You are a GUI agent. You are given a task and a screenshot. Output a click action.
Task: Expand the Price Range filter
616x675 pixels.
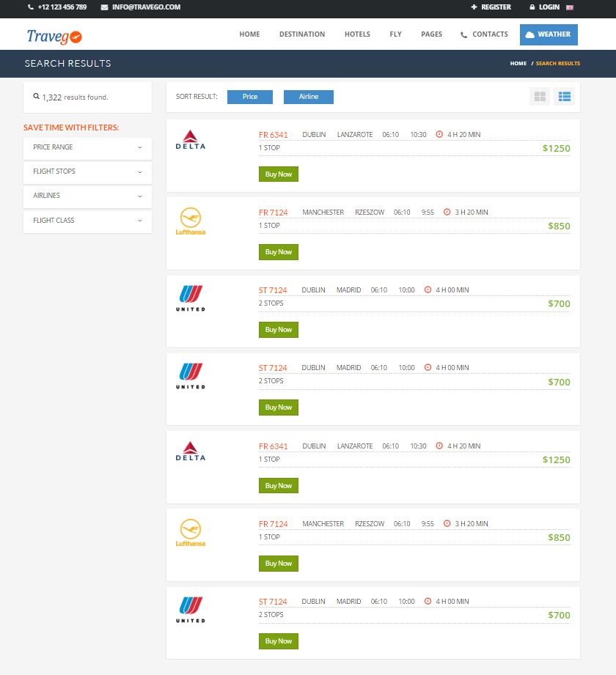(87, 147)
